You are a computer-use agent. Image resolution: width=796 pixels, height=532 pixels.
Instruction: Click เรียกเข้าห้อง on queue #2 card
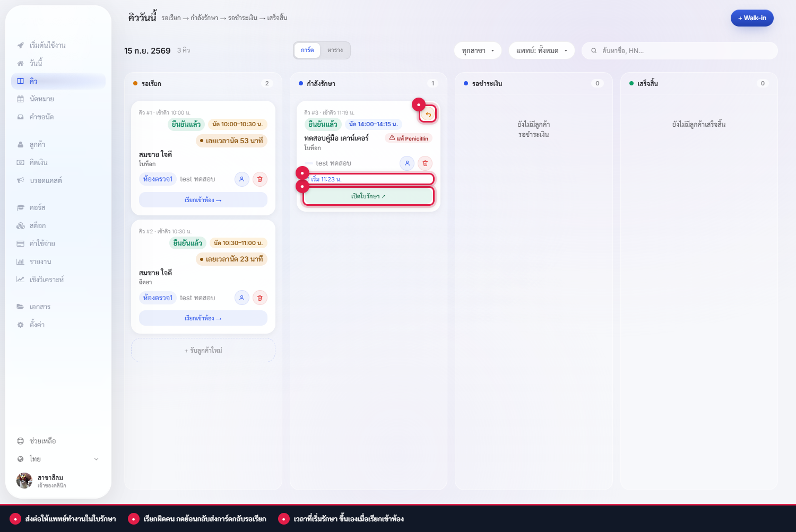[203, 318]
